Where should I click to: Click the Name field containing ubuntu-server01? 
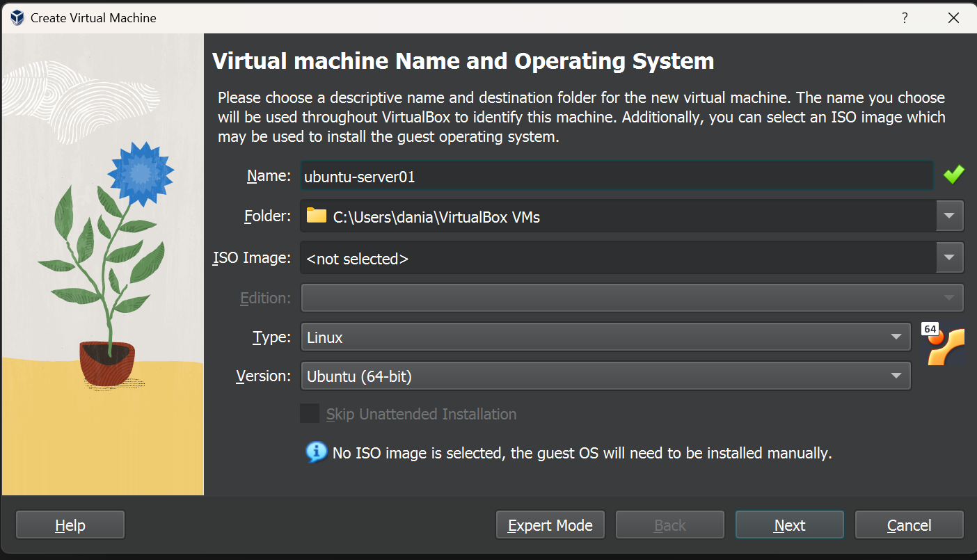coord(616,177)
